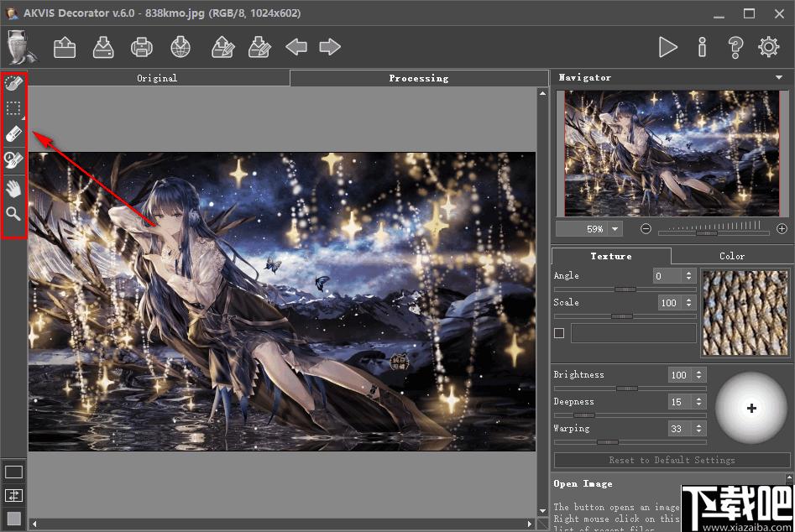795x532 pixels.
Task: Select the rectangular Selection tool
Action: 13,108
